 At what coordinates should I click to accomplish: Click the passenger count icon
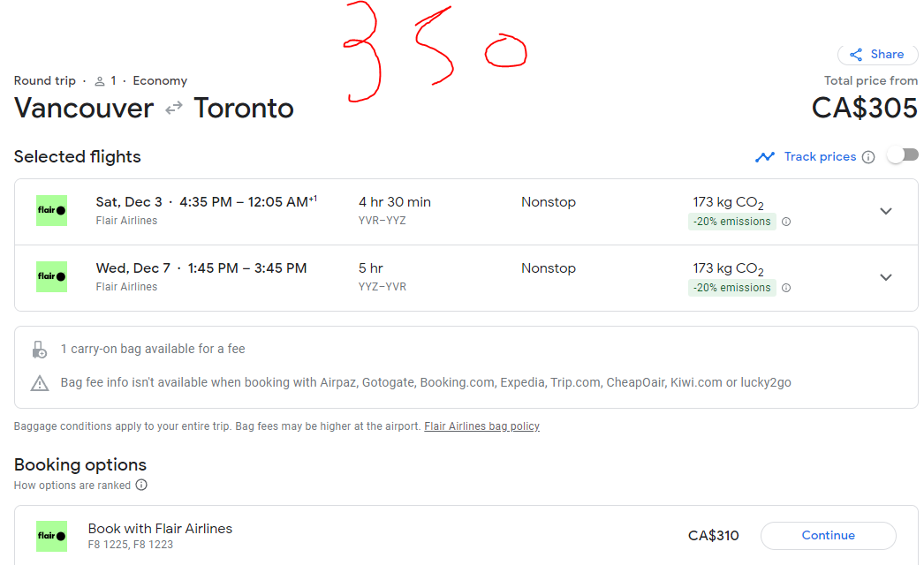(x=100, y=81)
